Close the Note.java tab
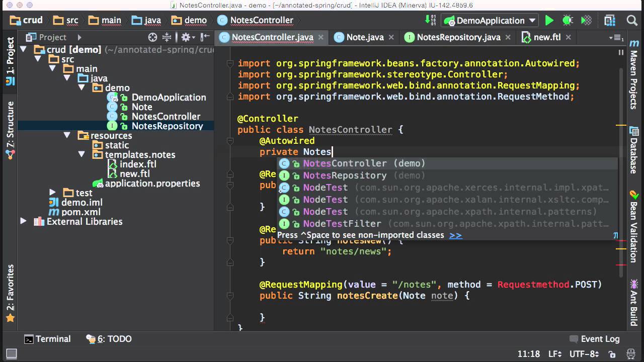This screenshot has height=362, width=644. [391, 37]
